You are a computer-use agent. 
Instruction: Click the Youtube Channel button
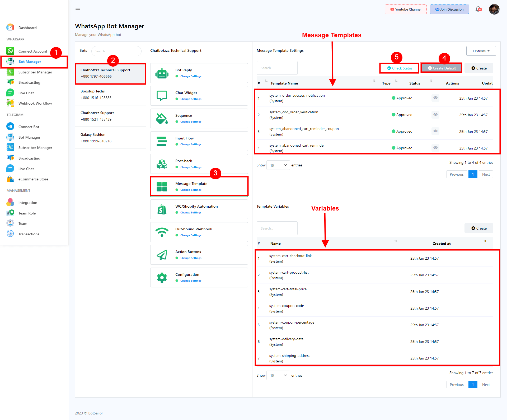406,9
